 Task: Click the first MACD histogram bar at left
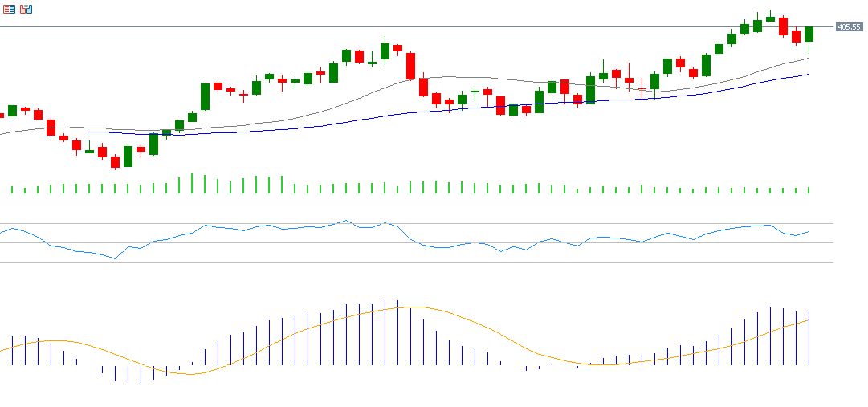pyautogui.click(x=12, y=351)
